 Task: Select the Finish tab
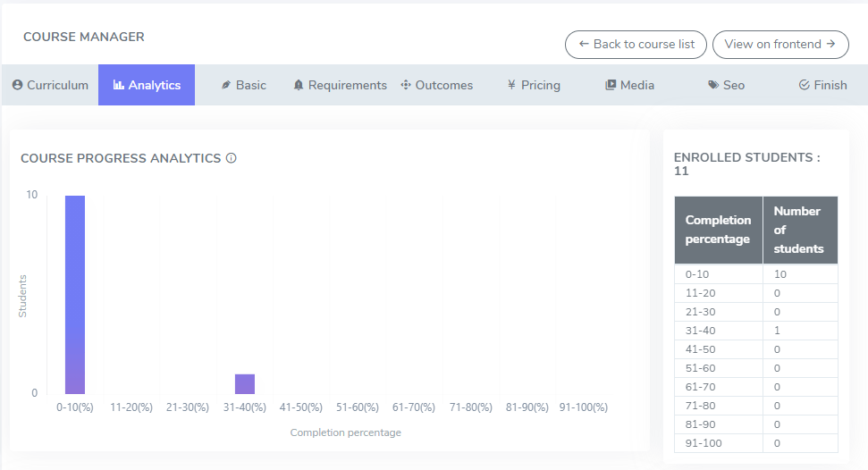point(822,85)
